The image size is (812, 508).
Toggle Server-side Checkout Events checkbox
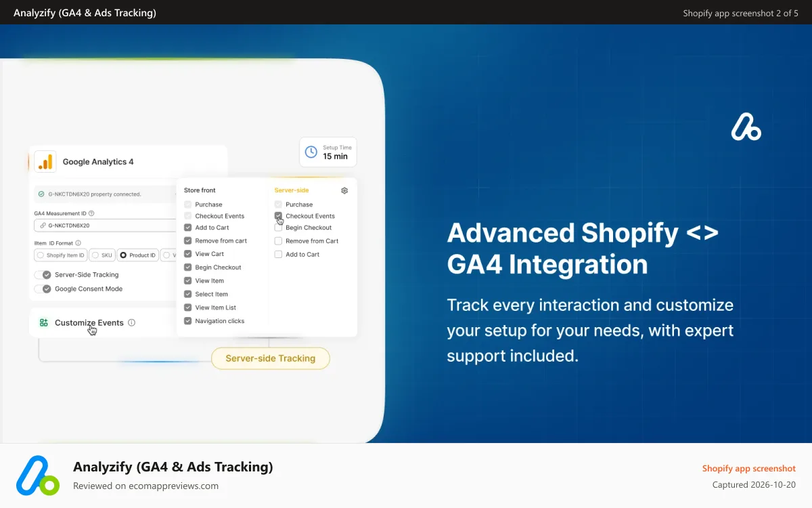pyautogui.click(x=278, y=216)
